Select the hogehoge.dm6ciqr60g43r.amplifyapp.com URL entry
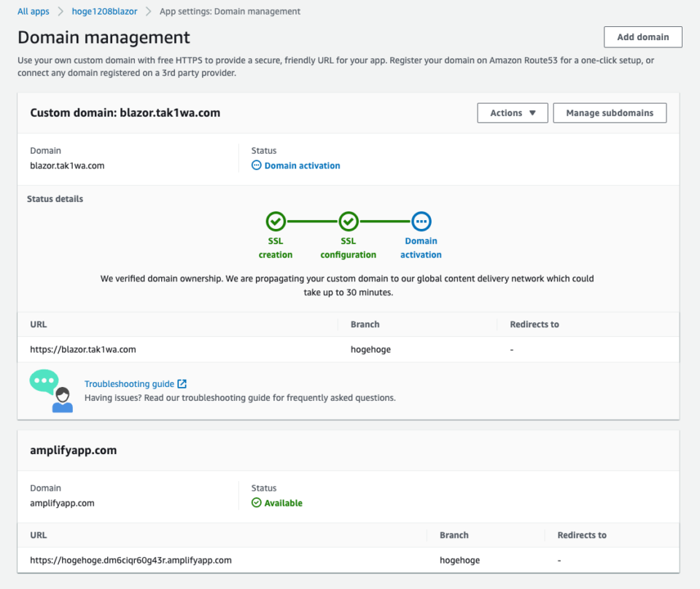This screenshot has height=589, width=700. click(x=131, y=560)
